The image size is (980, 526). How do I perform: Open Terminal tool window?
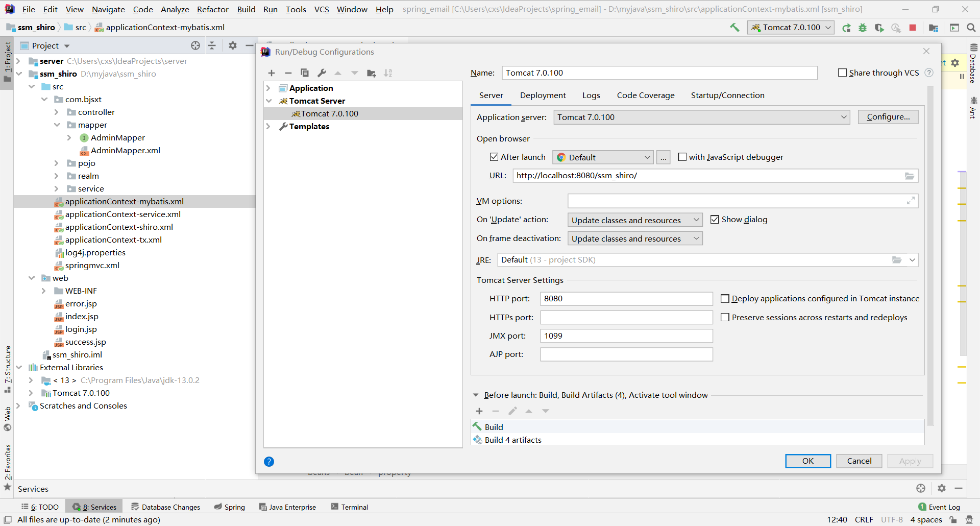click(x=350, y=507)
